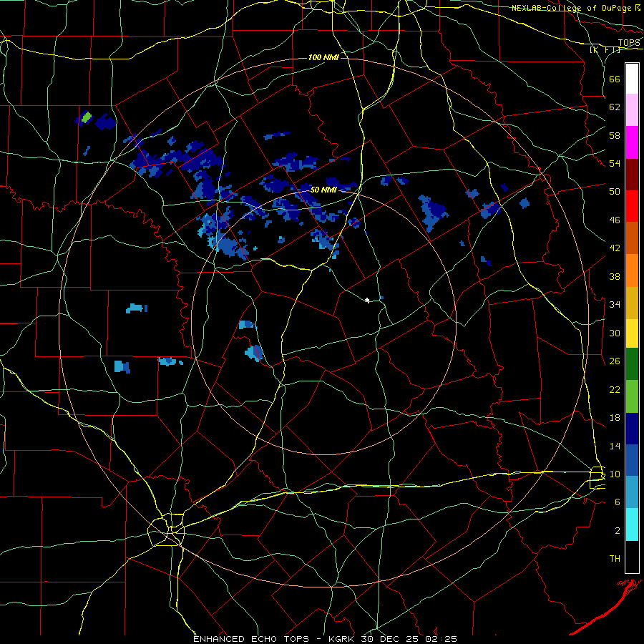Click the 'TH' legend label
644x644 pixels.
(615, 559)
